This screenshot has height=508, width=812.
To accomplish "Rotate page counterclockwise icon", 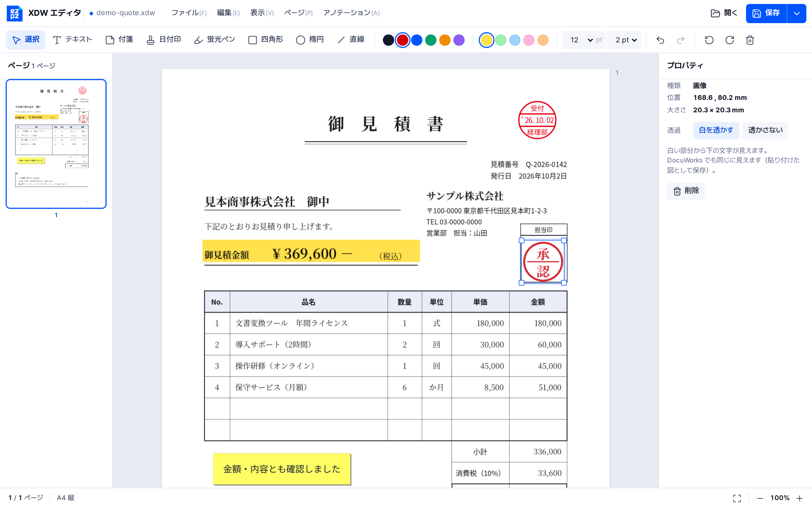I will (x=709, y=40).
